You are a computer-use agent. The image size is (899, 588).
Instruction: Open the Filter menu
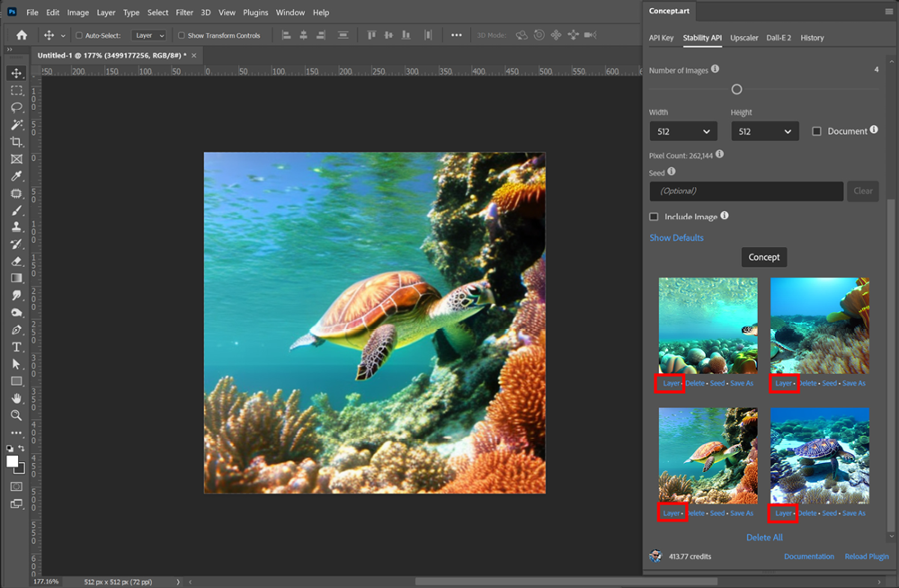(x=184, y=12)
